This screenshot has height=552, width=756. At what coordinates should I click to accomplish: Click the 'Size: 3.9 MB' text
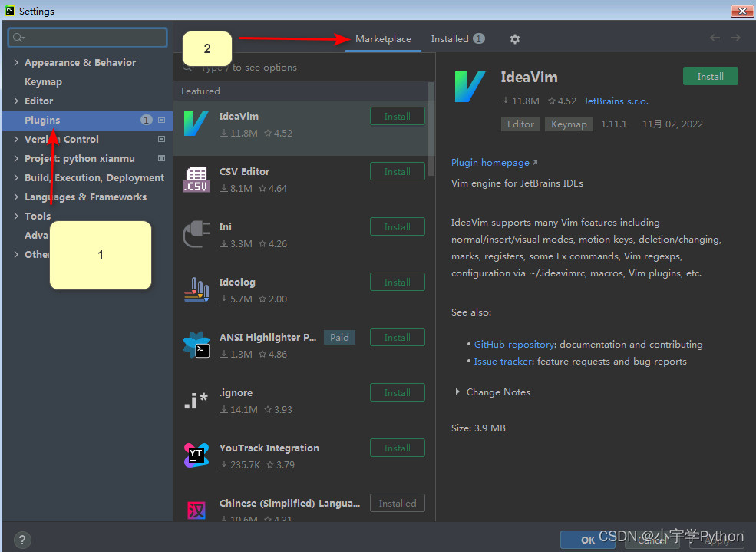tap(478, 428)
